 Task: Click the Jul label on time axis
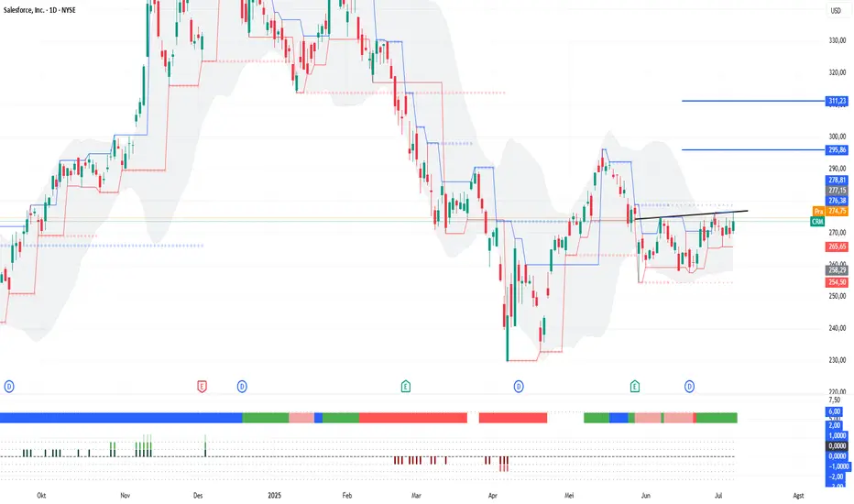[718, 495]
